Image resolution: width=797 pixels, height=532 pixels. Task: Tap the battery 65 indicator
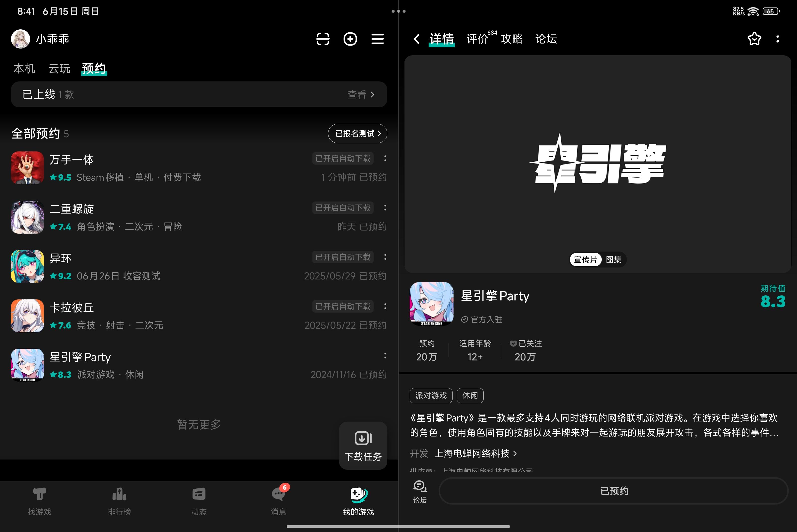tap(771, 11)
